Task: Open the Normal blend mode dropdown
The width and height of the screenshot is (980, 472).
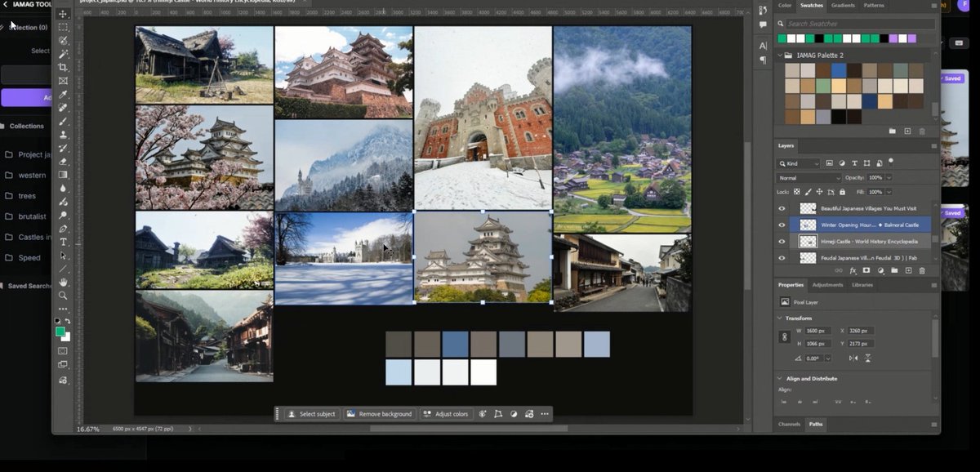Action: 808,177
